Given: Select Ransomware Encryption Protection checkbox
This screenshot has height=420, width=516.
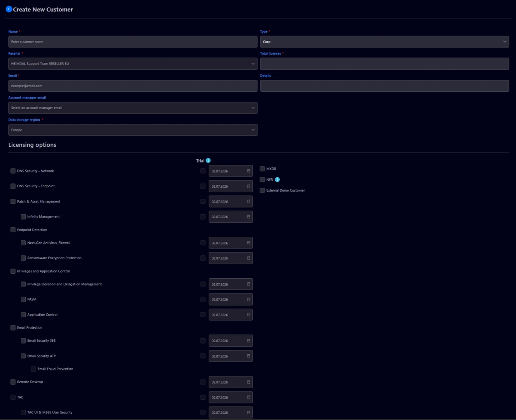Looking at the screenshot, I should [23, 258].
